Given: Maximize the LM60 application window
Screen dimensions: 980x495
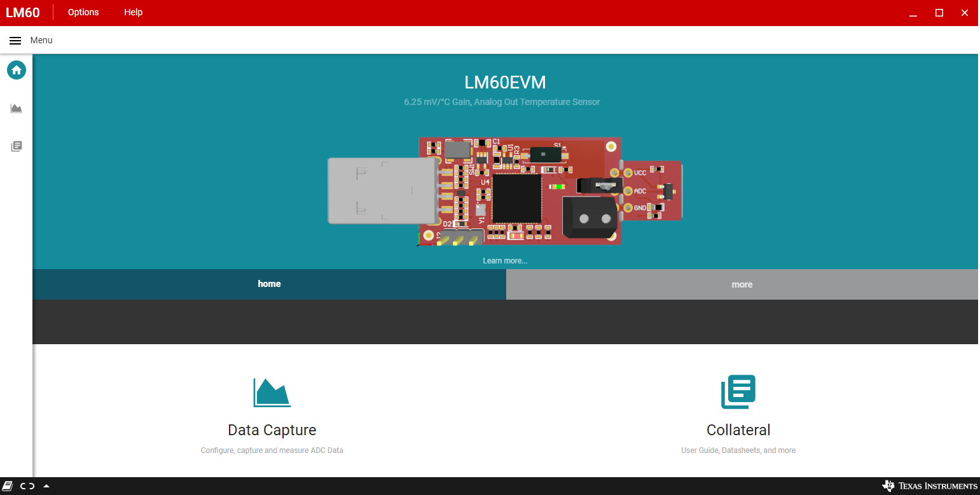Looking at the screenshot, I should [x=939, y=13].
